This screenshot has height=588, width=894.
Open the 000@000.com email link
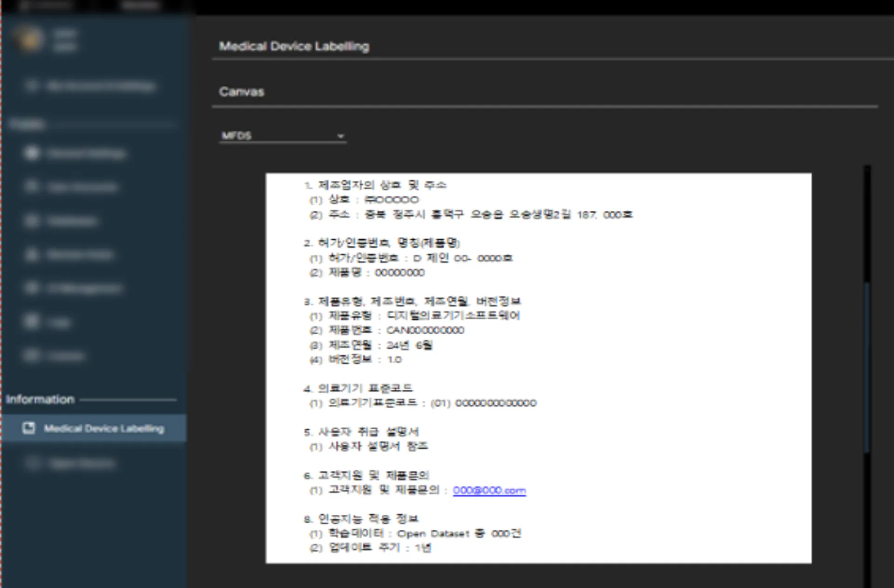coord(489,490)
